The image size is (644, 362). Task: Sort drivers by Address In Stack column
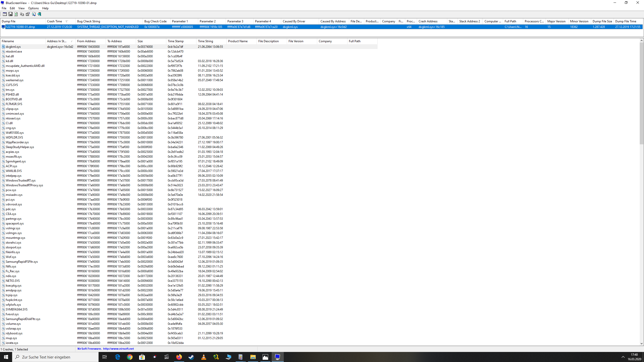[x=57, y=41]
